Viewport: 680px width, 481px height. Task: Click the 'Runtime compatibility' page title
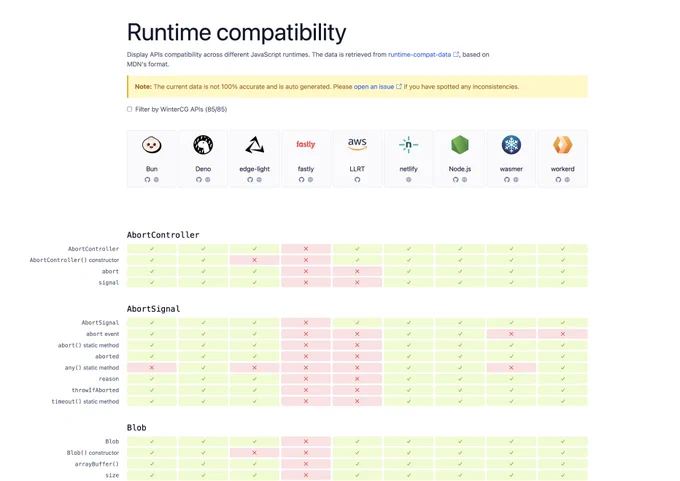point(236,33)
